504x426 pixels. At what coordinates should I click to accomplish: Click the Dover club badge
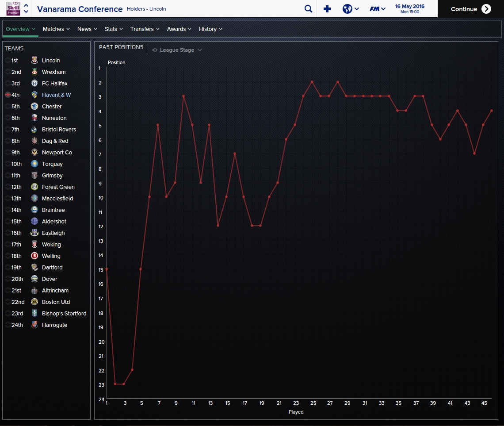click(x=34, y=279)
